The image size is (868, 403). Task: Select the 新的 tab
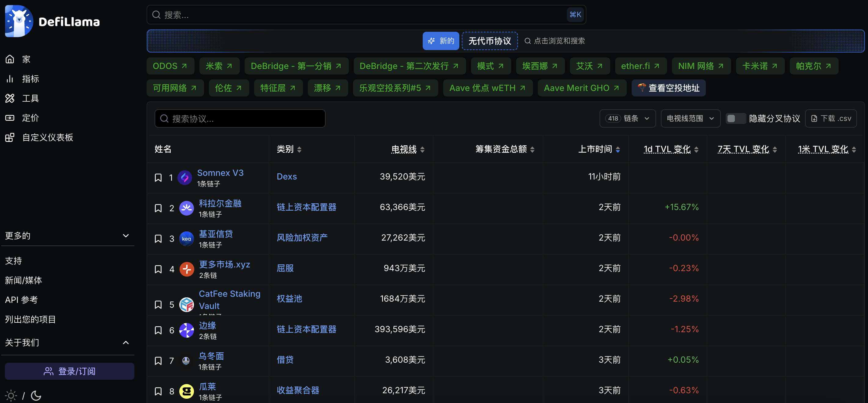click(440, 41)
